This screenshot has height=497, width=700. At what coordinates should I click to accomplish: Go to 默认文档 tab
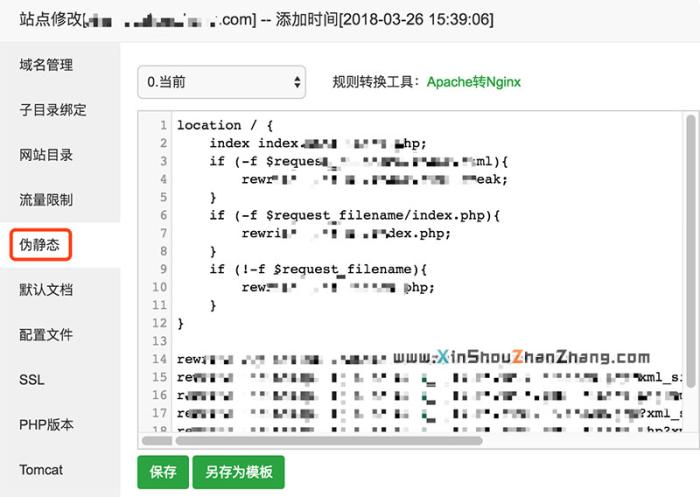click(46, 290)
